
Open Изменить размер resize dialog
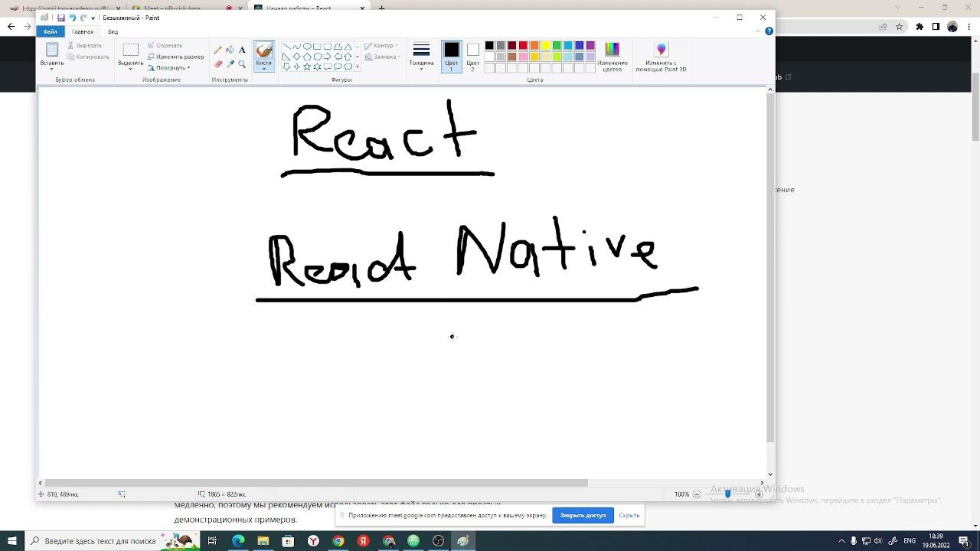click(175, 57)
